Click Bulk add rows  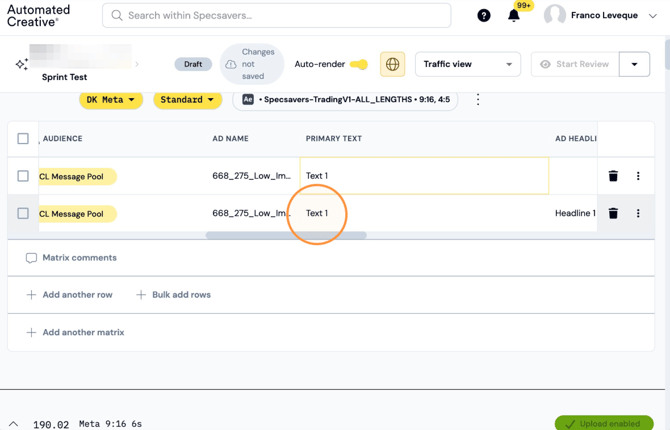(173, 295)
